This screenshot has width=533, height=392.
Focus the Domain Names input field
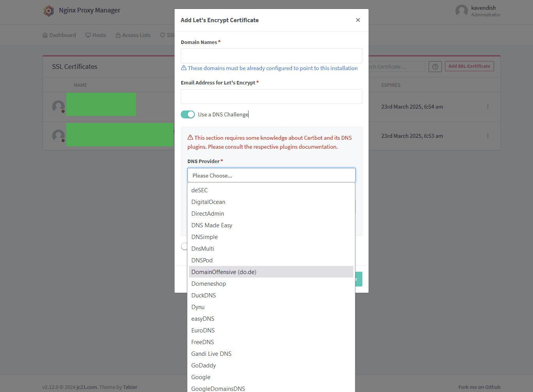272,56
